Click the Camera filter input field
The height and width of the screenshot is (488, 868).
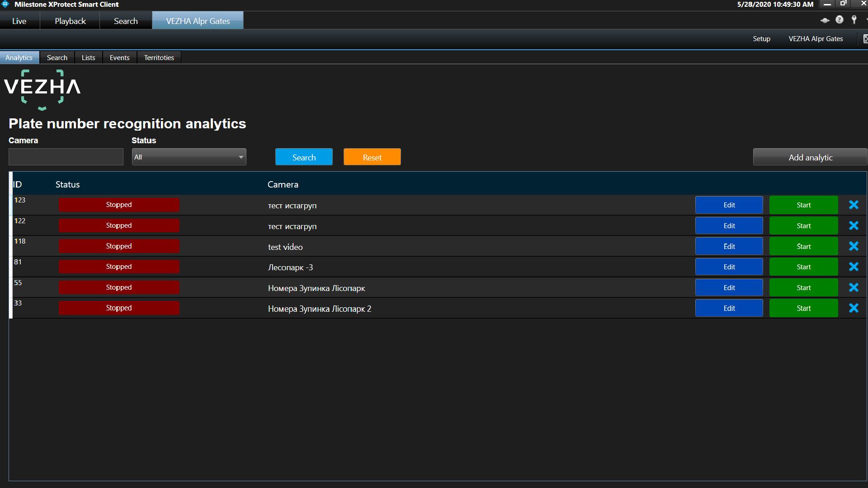click(x=66, y=157)
